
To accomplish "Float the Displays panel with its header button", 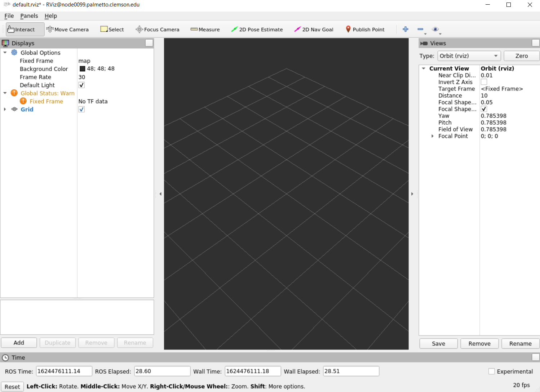I will click(149, 43).
